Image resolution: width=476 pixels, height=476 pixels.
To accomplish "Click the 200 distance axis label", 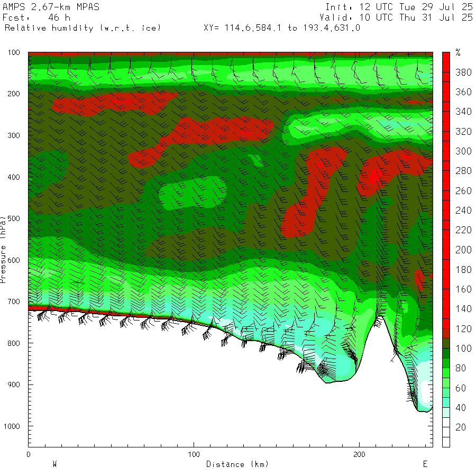I will [359, 454].
